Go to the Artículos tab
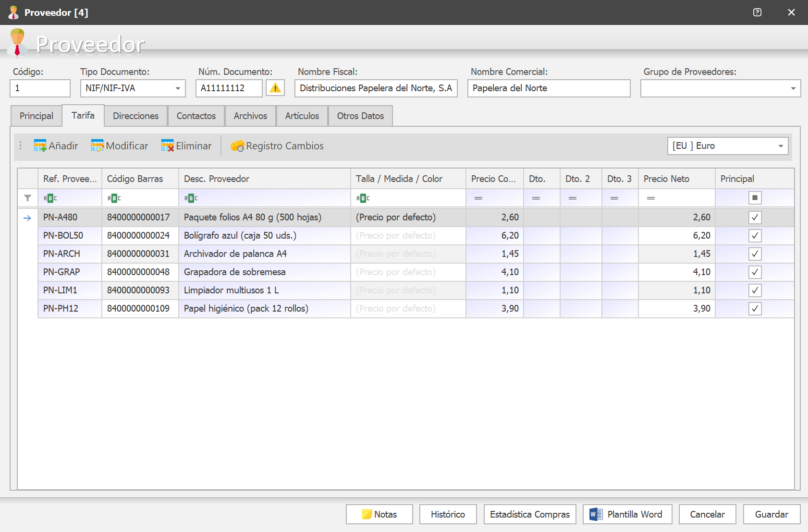This screenshot has height=532, width=808. pyautogui.click(x=302, y=116)
